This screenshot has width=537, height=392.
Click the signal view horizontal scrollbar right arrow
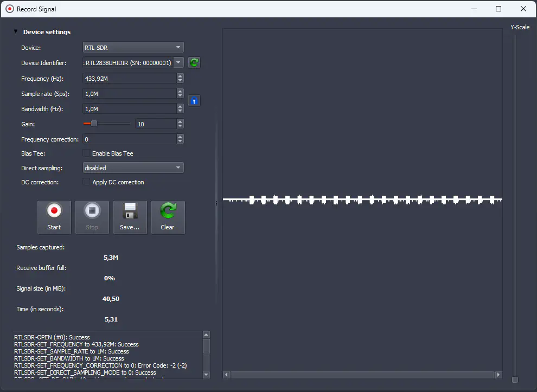click(x=498, y=375)
